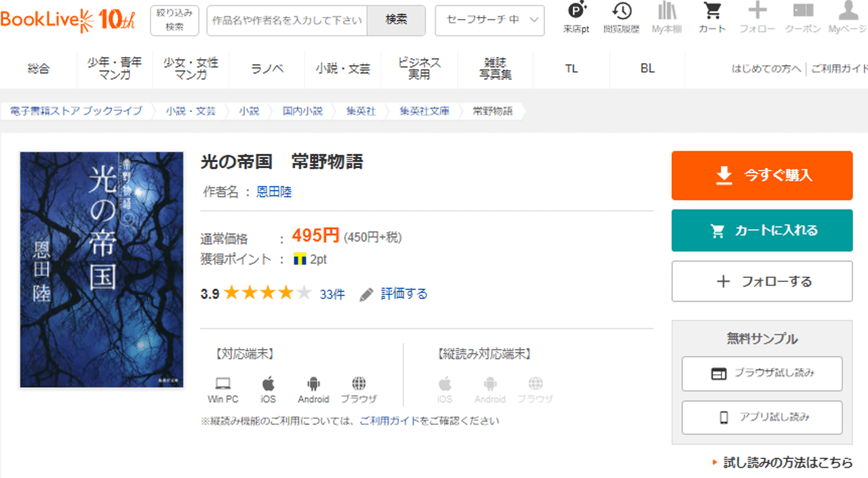Click the 光の帝国 book cover thumbnail
Image resolution: width=868 pixels, height=478 pixels.
point(102,269)
